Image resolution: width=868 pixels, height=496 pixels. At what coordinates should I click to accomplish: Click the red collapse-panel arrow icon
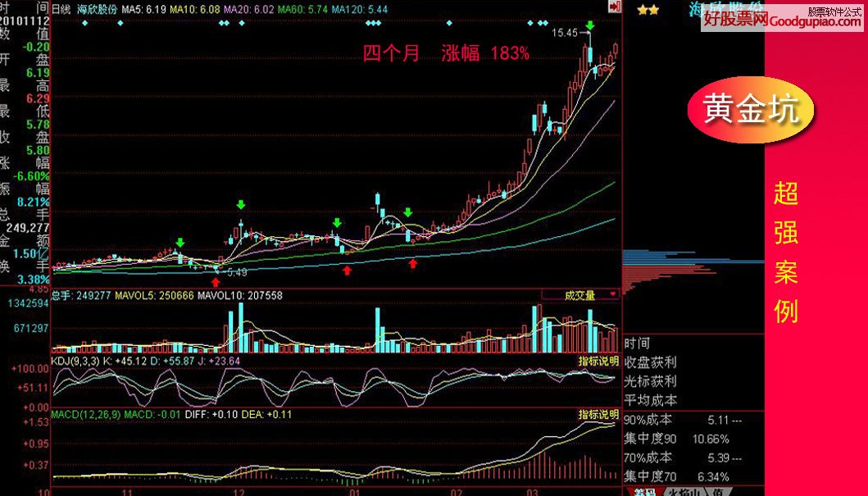[x=615, y=6]
